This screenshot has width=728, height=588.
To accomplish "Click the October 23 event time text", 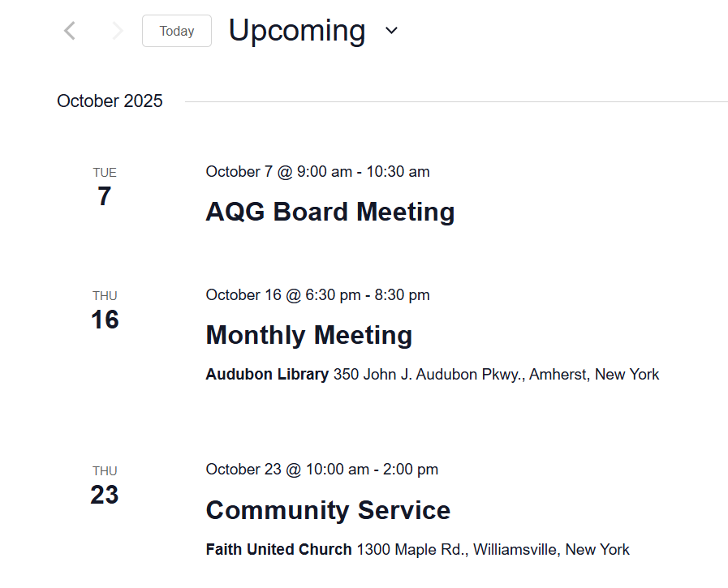I will 321,470.
